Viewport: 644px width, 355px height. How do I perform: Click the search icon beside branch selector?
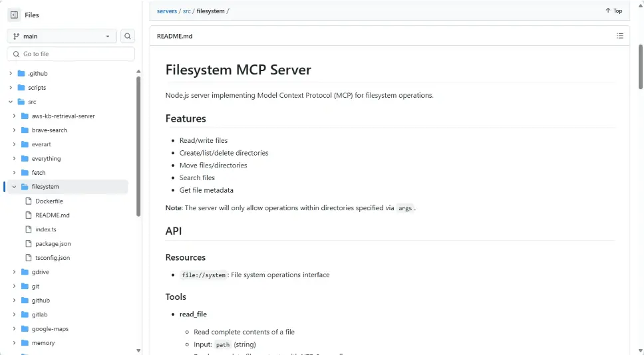128,37
